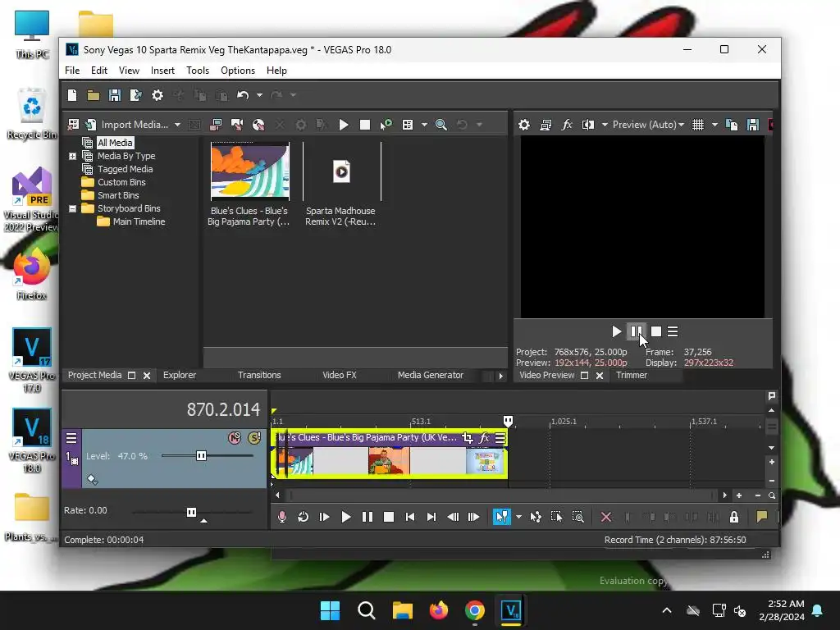This screenshot has height=630, width=840.
Task: Open the File menu
Action: pos(72,71)
